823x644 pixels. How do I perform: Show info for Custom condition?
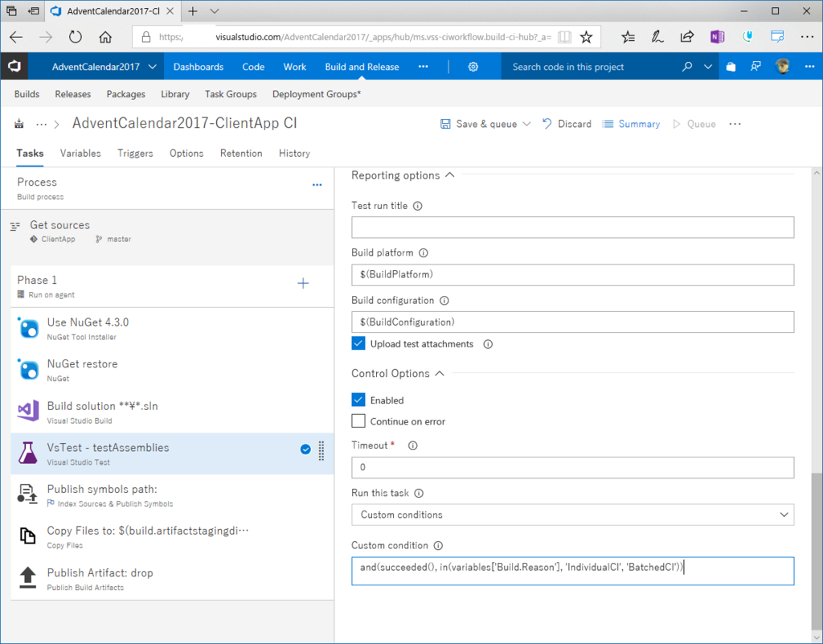click(438, 546)
